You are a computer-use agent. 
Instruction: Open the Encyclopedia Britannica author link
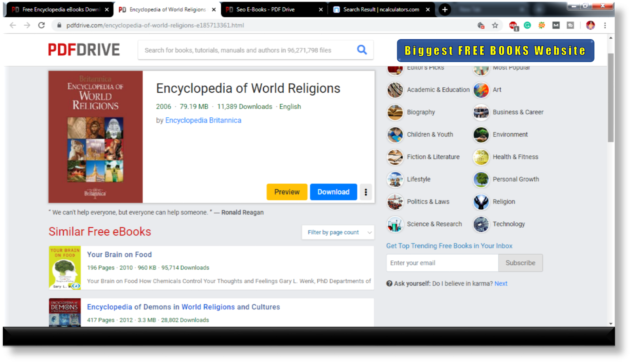point(203,120)
